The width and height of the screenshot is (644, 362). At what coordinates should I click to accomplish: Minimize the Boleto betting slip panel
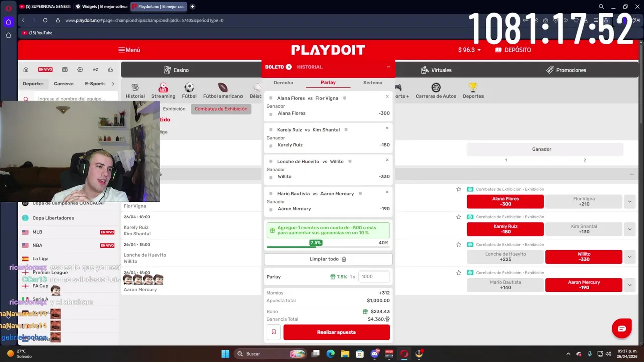(388, 67)
